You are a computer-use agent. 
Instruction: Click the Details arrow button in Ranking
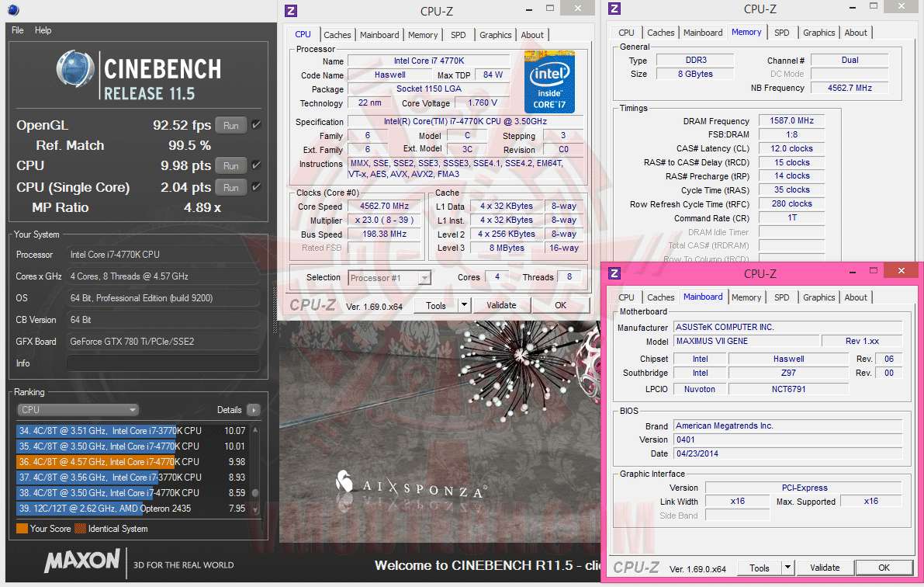(254, 410)
